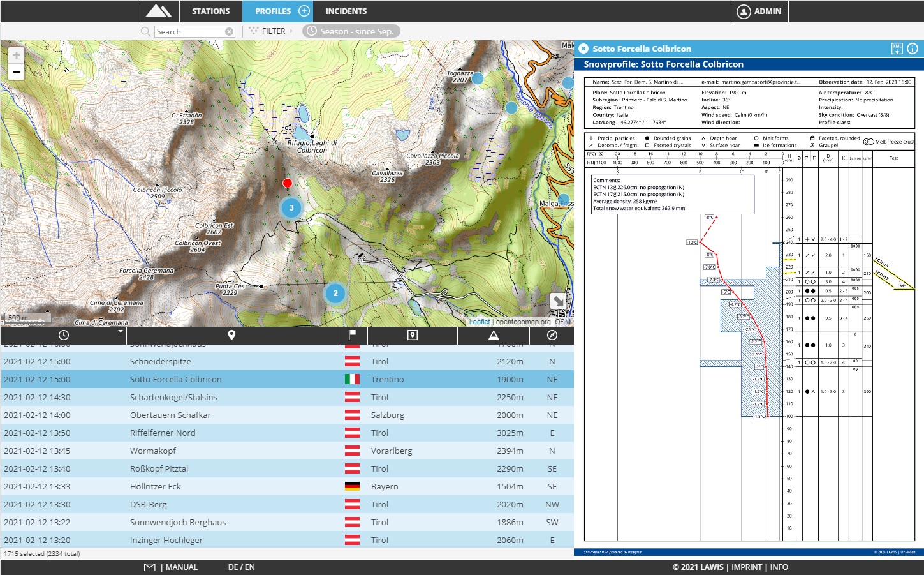Open the INFO link in footer
The height and width of the screenshot is (575, 924).
(x=779, y=567)
